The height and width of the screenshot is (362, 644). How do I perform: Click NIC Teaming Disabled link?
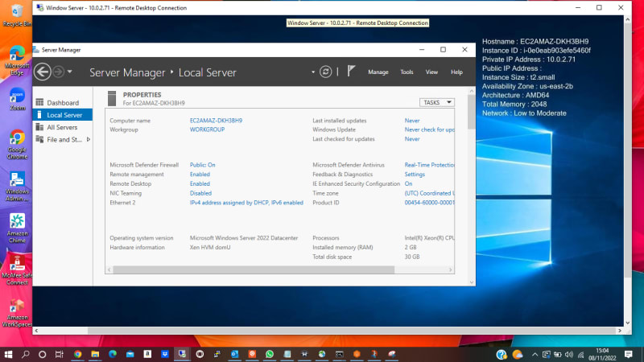[x=200, y=193]
